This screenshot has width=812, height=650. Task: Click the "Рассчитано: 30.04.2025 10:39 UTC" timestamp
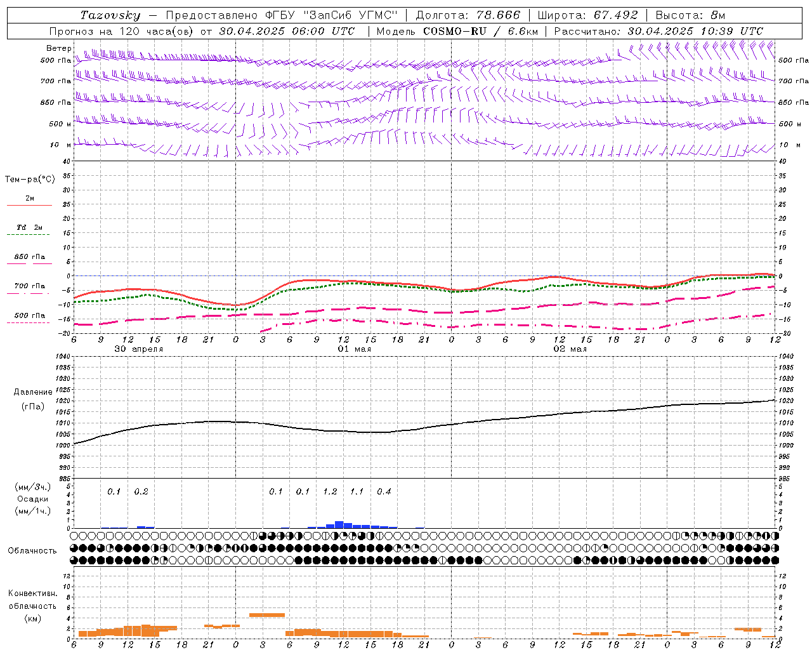pos(658,31)
